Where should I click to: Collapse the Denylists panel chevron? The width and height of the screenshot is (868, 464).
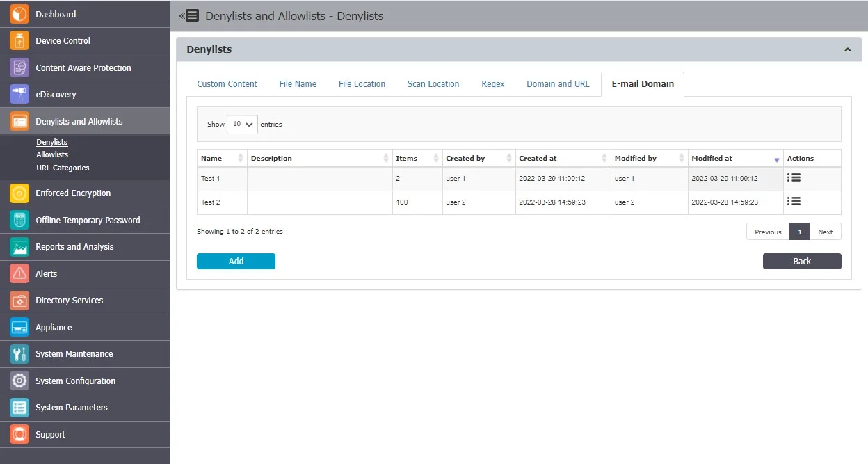[x=847, y=50]
